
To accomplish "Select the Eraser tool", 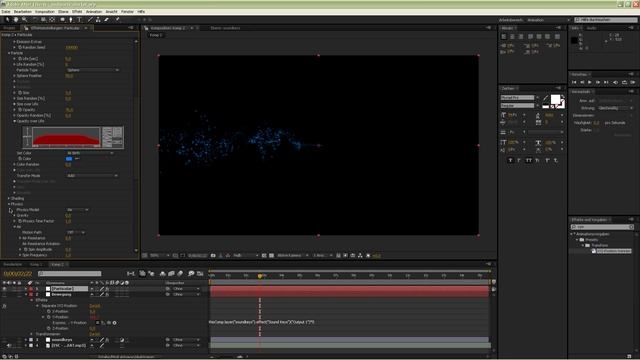I will [107, 19].
